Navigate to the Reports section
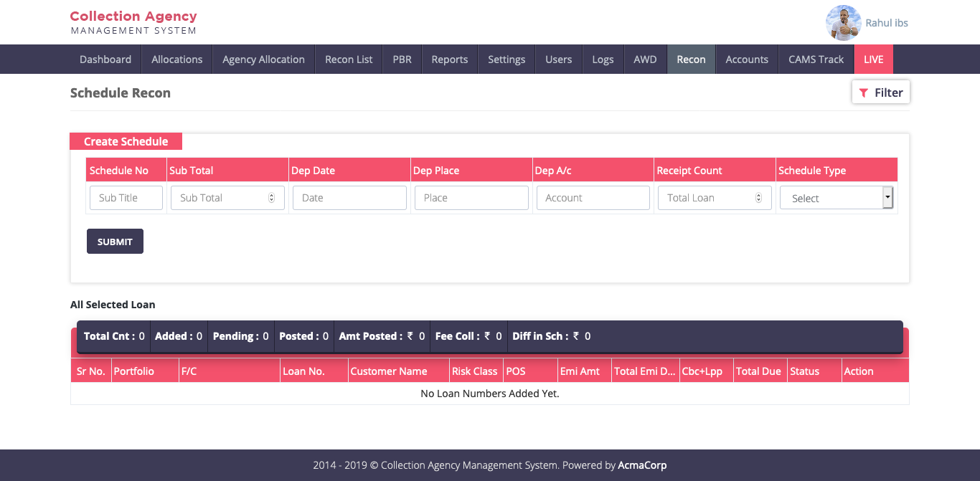 pos(450,59)
